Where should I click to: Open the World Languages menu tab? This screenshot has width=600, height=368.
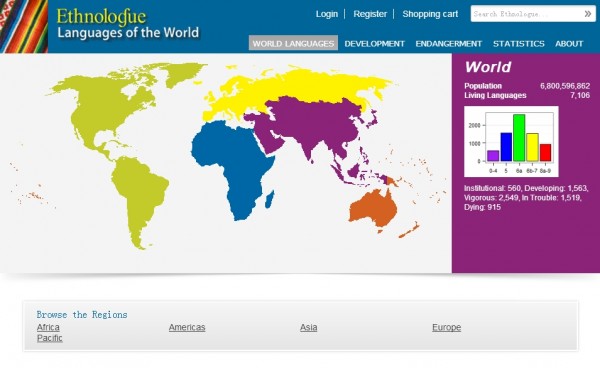pos(293,43)
